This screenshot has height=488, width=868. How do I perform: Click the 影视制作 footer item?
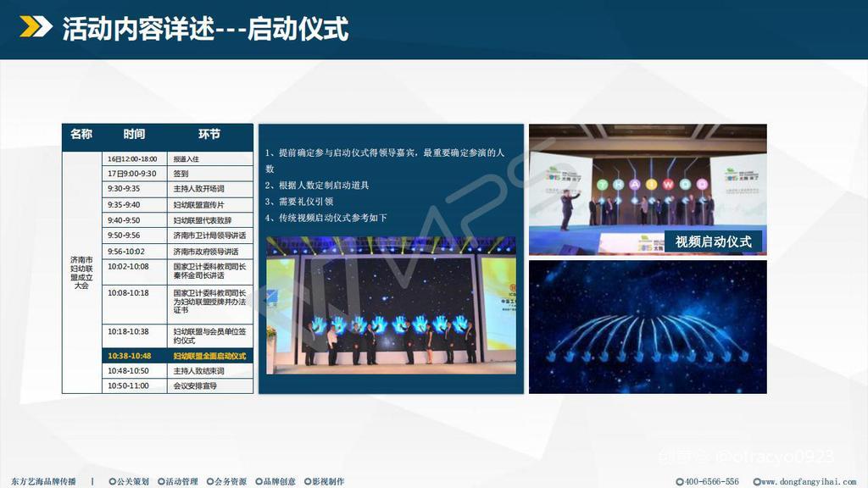tap(325, 481)
